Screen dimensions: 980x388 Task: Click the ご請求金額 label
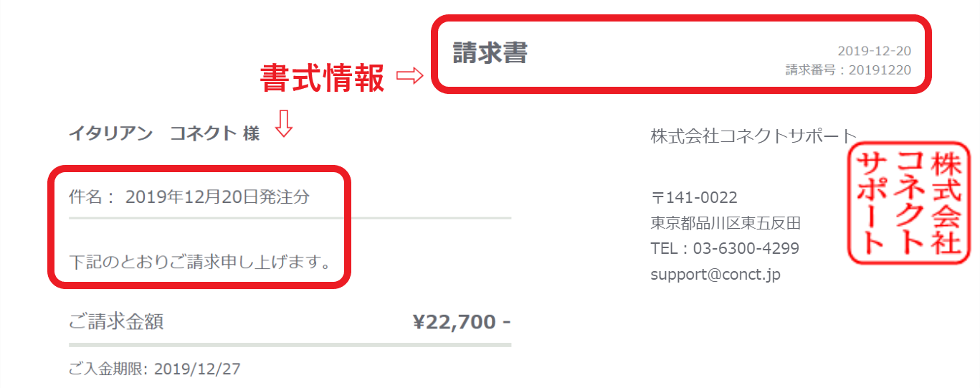(116, 321)
